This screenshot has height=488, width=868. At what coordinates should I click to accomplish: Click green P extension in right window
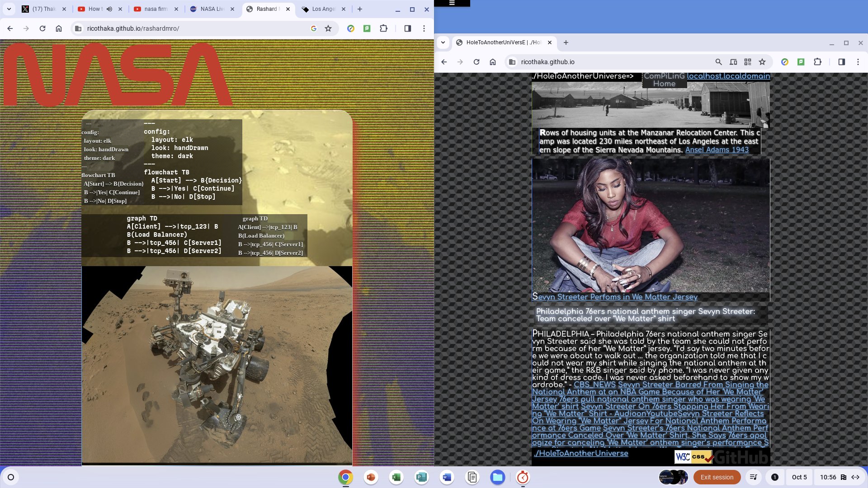tap(801, 62)
